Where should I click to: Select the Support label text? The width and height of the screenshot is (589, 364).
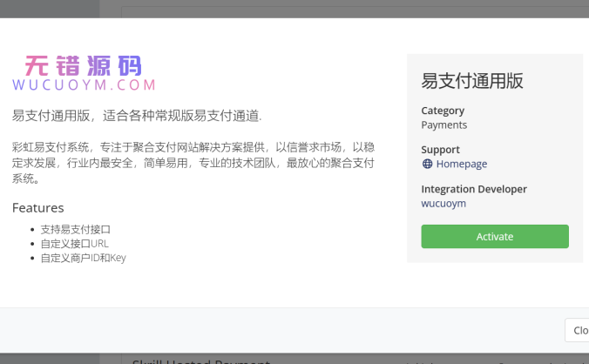440,150
